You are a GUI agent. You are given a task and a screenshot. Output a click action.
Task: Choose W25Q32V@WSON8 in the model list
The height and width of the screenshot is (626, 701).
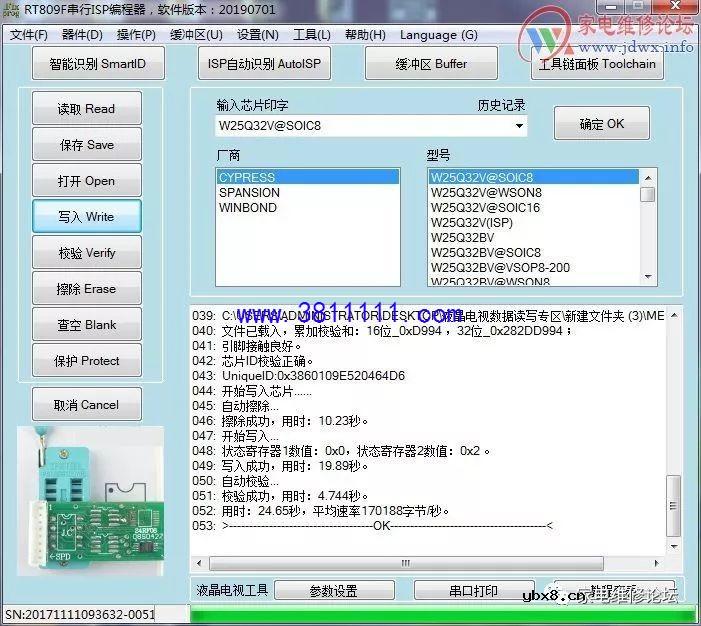pos(486,193)
